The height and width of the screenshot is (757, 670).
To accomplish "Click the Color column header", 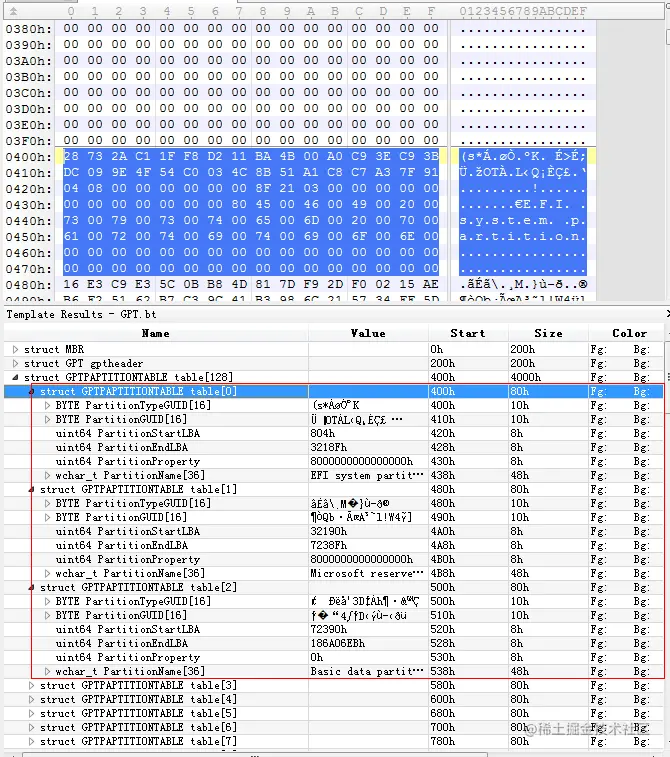I will (629, 333).
